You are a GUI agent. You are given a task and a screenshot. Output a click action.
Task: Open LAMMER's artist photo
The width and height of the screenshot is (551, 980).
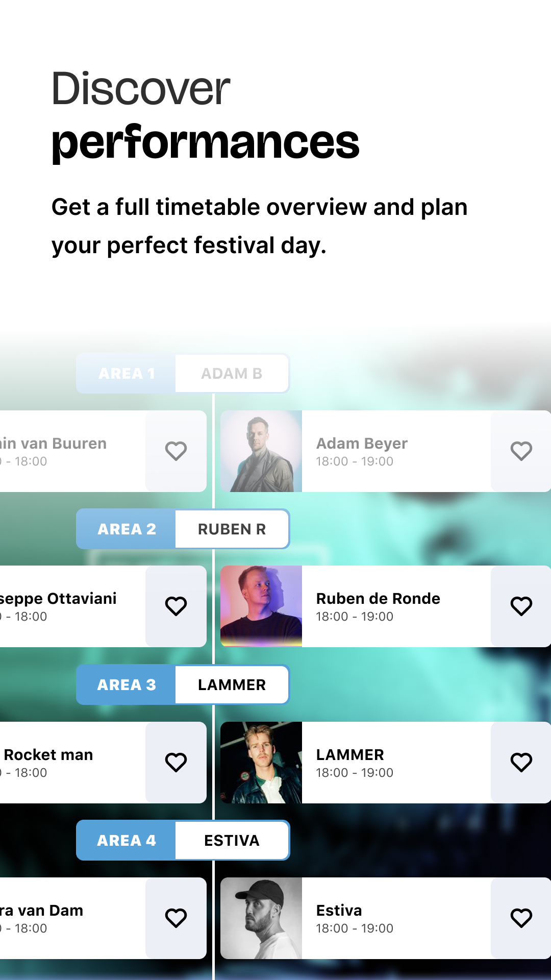pos(261,763)
